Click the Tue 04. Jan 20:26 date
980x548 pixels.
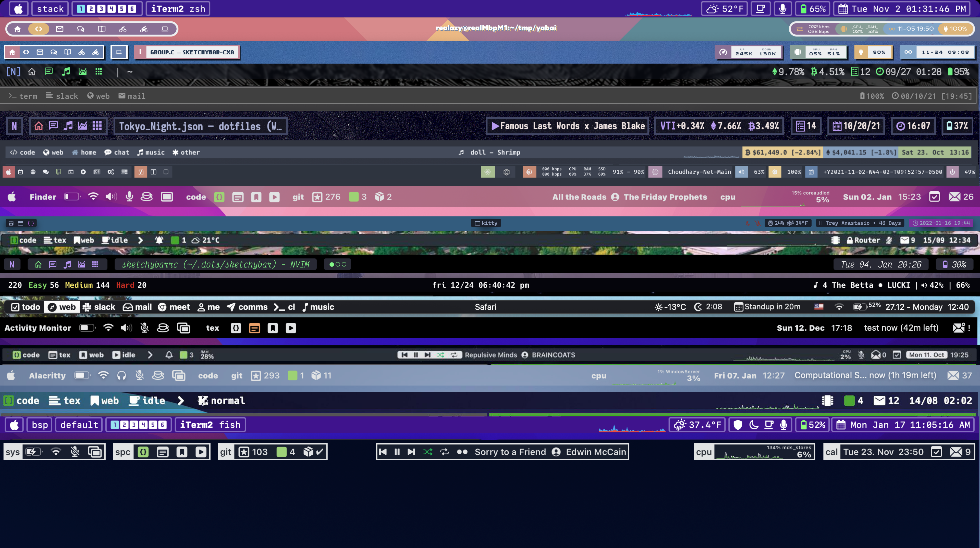tap(881, 265)
